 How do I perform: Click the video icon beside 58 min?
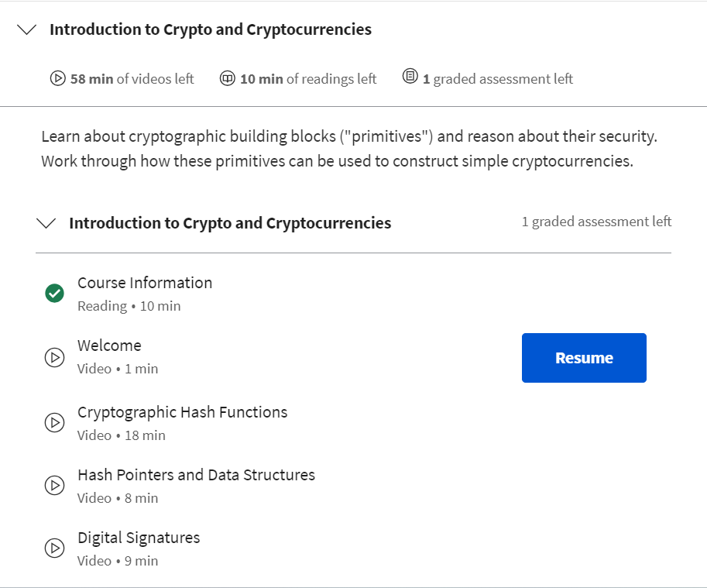pyautogui.click(x=57, y=78)
